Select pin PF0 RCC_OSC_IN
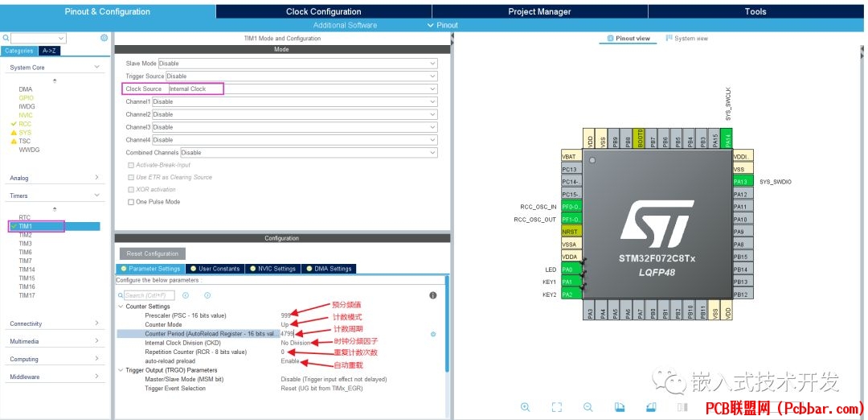 tap(571, 207)
